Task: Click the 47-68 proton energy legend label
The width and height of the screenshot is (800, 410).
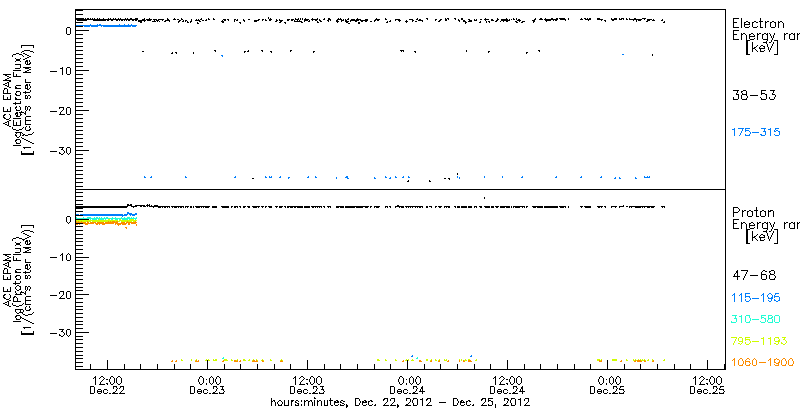Action: 754,276
